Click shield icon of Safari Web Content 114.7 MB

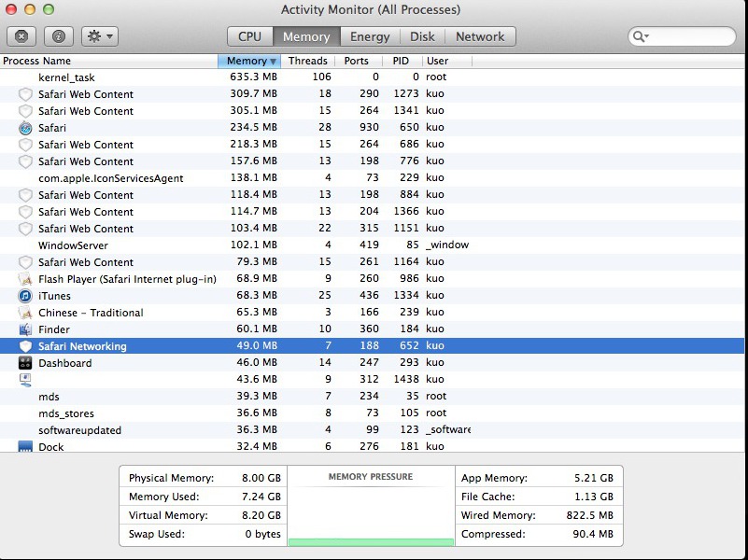pos(25,212)
